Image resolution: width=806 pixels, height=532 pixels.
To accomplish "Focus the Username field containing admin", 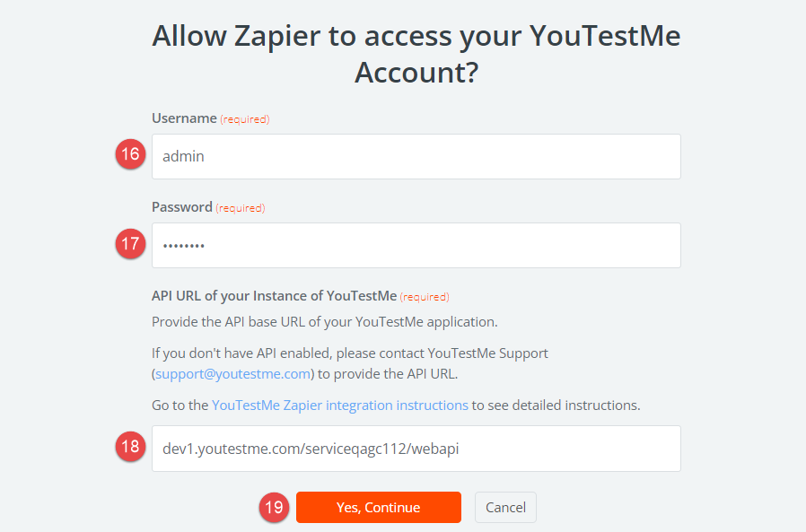I will click(416, 156).
